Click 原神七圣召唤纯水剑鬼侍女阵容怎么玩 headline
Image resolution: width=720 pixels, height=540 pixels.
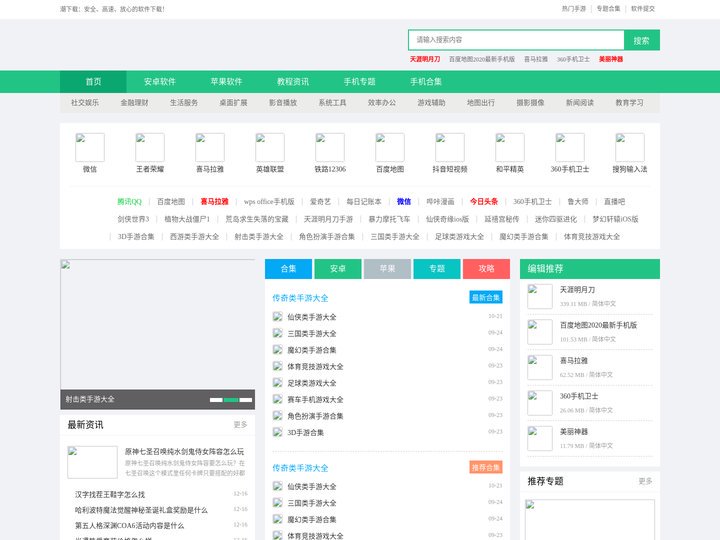tap(185, 452)
